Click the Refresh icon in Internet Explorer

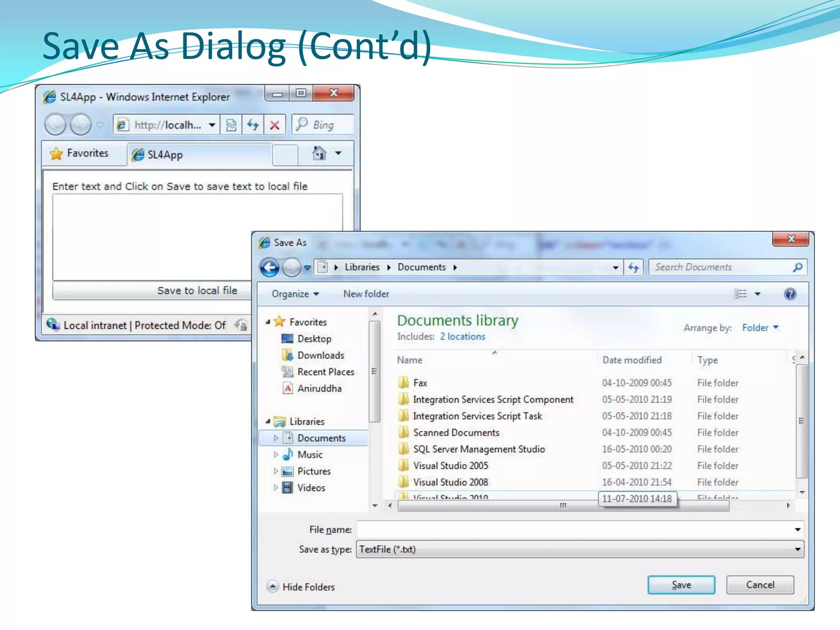coord(253,125)
